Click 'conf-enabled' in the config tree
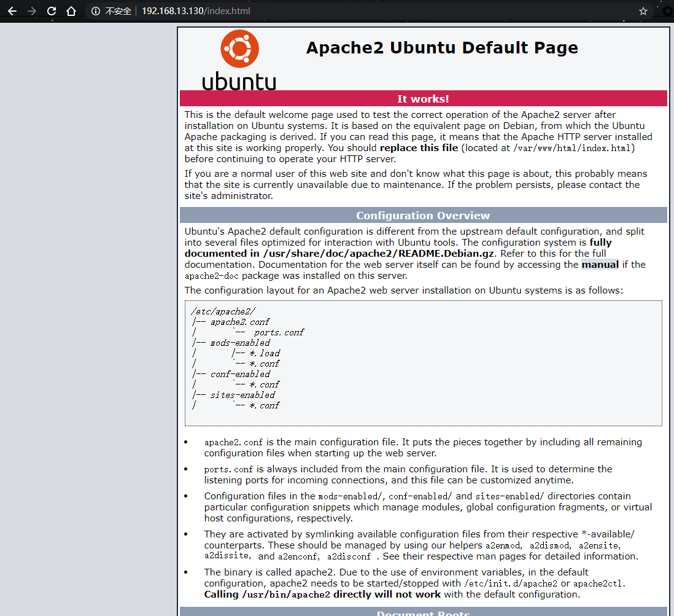This screenshot has height=616, width=674. tap(240, 374)
